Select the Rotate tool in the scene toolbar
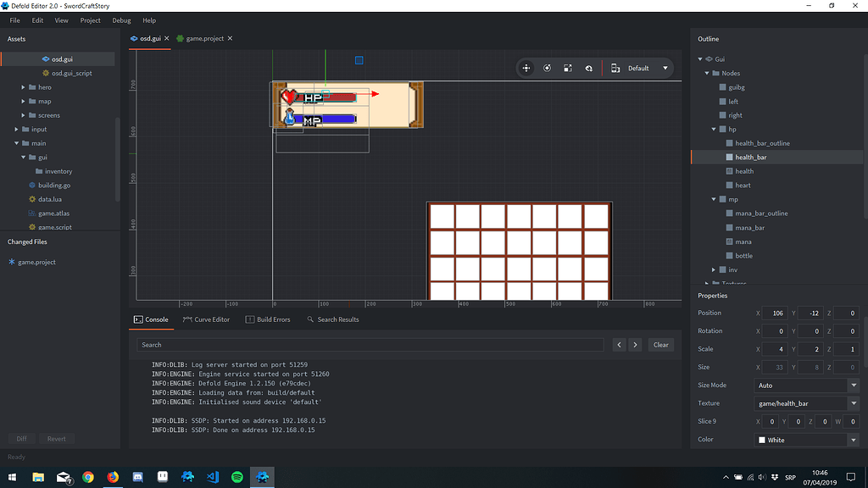The width and height of the screenshot is (868, 488). 547,68
